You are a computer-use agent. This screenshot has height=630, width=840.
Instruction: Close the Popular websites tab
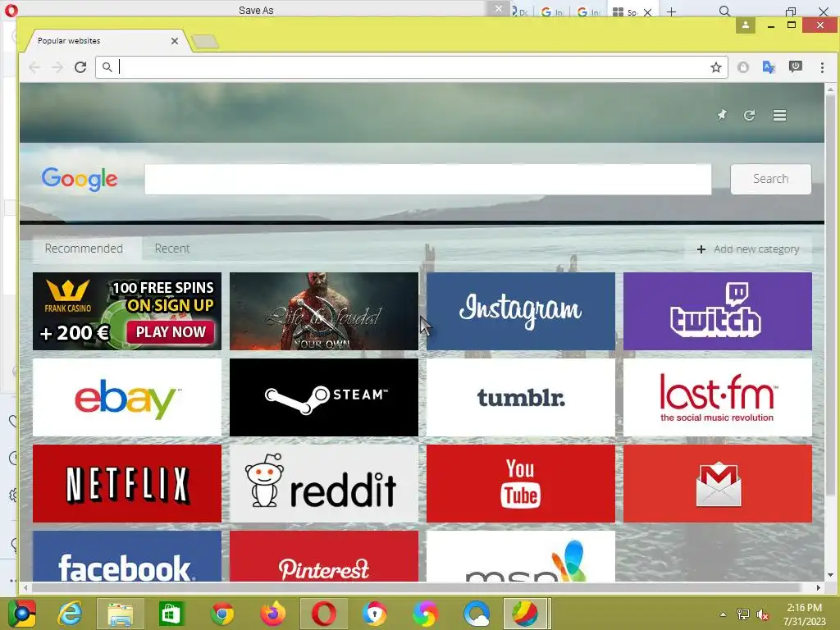pos(174,41)
